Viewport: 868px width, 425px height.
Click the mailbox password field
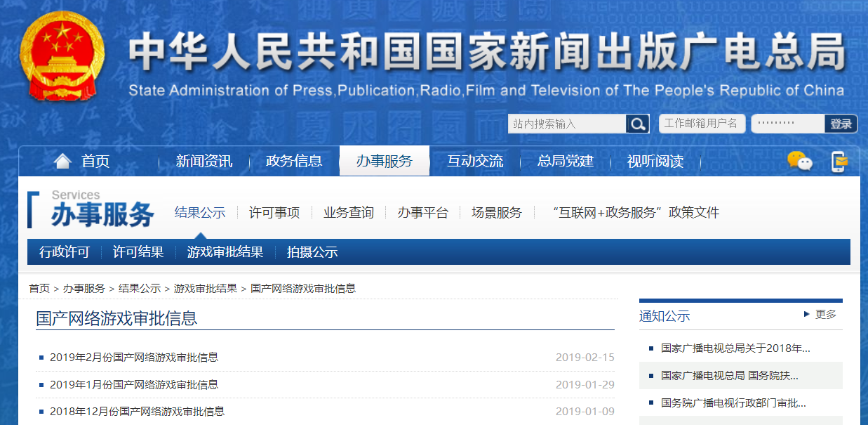pos(787,124)
